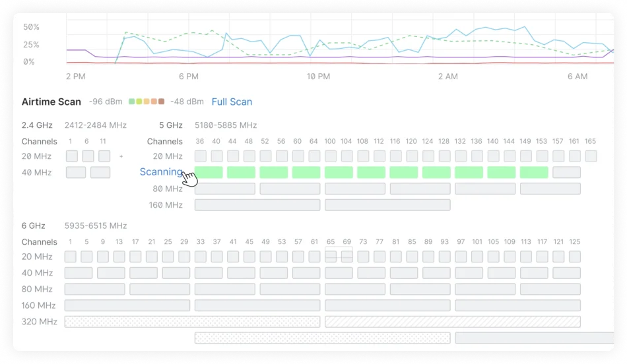Select gray 40 MHz block under channels 157-161
This screenshot has height=364, width=627.
pos(567,173)
